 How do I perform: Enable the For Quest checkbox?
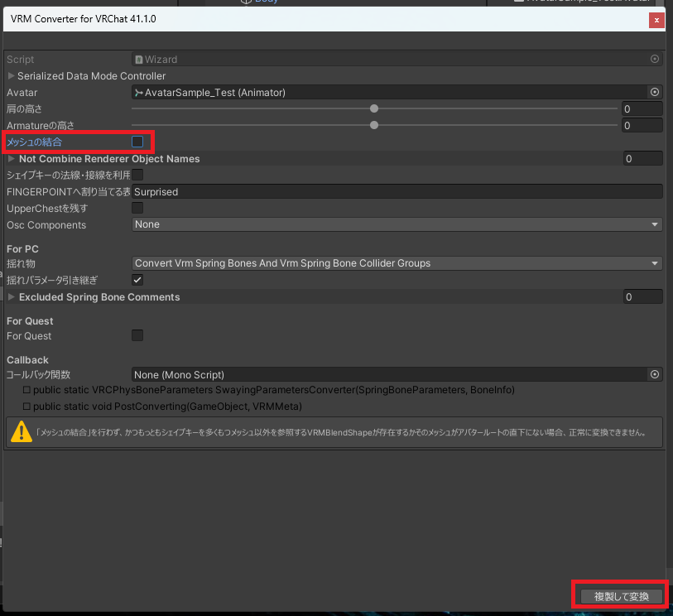click(137, 335)
